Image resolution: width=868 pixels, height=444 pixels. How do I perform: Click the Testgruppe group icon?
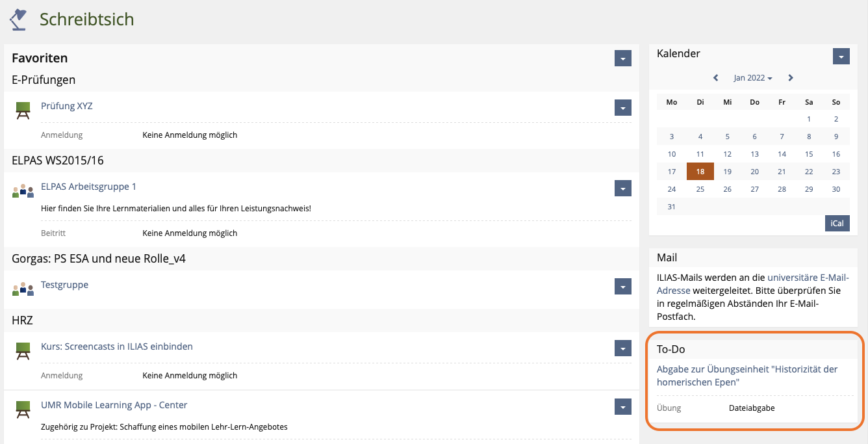tap(23, 289)
